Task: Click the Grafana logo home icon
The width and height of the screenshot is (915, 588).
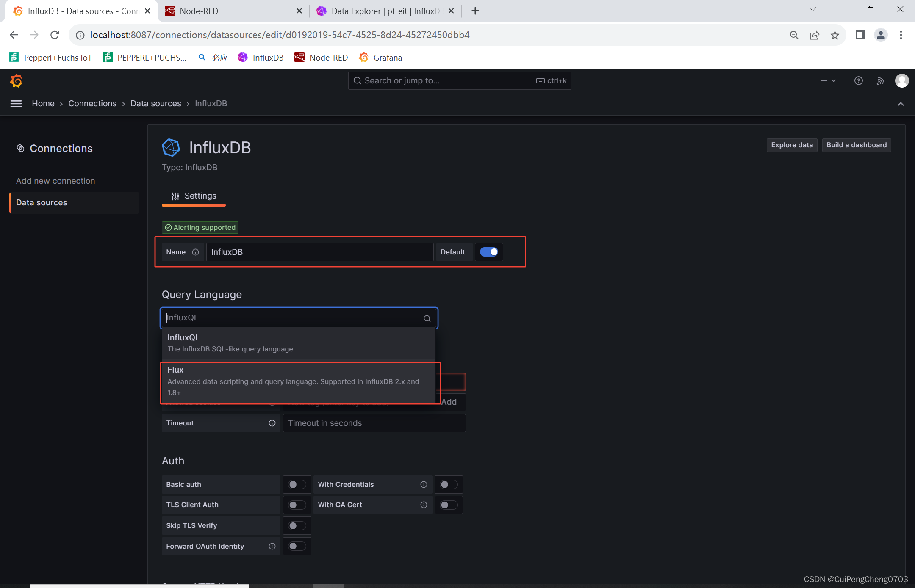Action: (x=16, y=80)
